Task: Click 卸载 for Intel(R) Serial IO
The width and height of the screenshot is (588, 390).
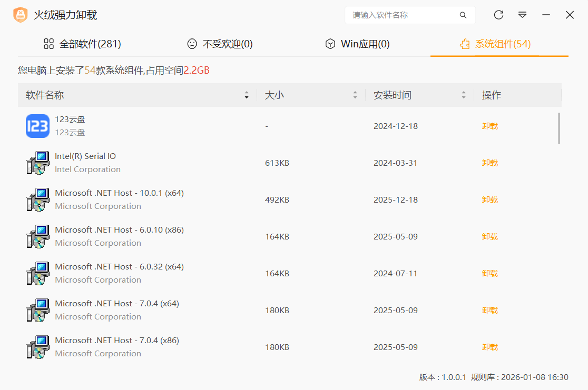Action: pos(489,163)
